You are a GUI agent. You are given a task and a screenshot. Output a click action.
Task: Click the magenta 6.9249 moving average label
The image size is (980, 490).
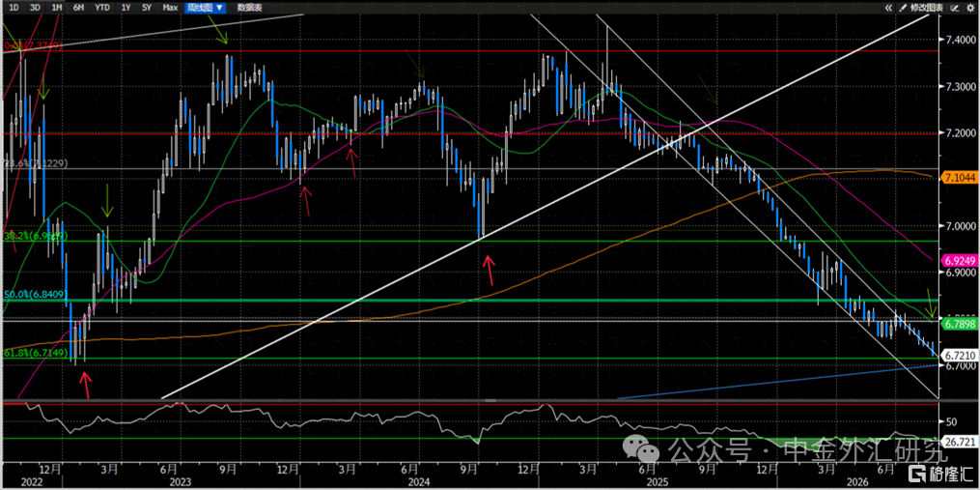(958, 258)
